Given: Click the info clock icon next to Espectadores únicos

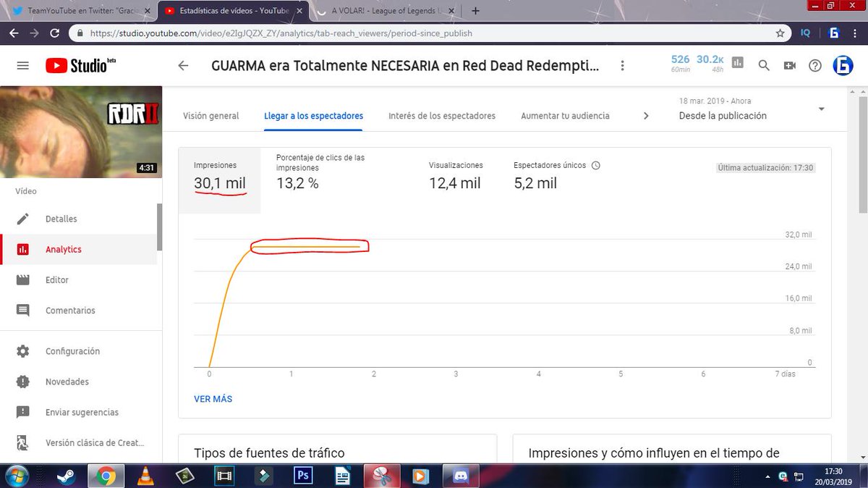Looking at the screenshot, I should 596,165.
